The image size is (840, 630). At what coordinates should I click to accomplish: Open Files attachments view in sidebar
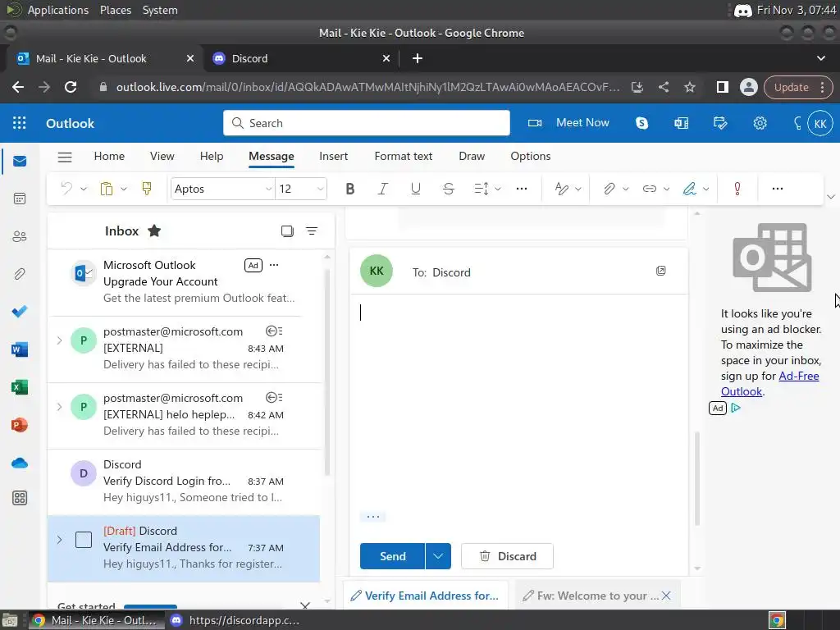[20, 274]
